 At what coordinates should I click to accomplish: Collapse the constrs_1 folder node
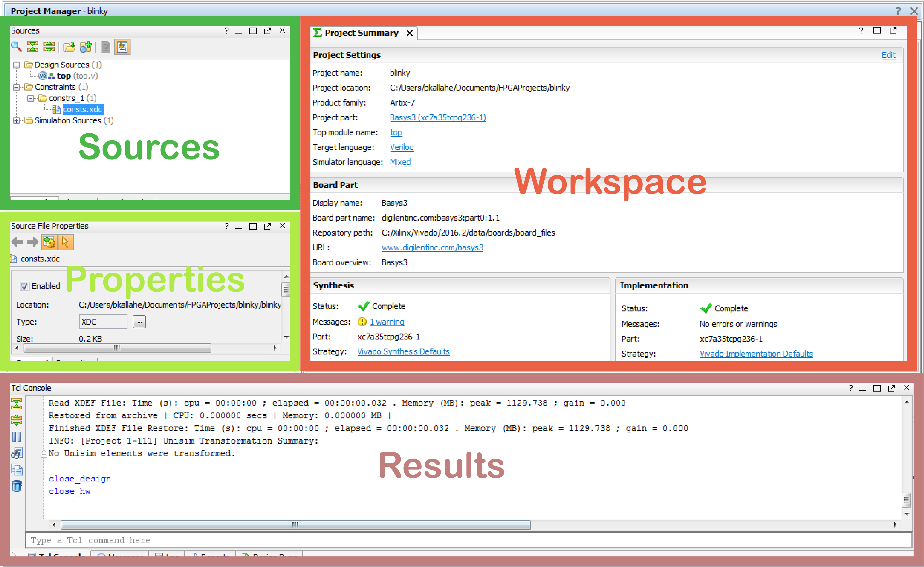point(30,98)
